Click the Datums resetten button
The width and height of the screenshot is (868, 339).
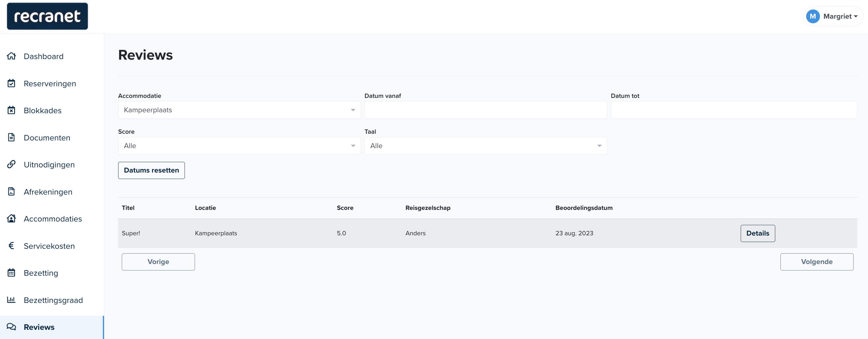click(151, 170)
